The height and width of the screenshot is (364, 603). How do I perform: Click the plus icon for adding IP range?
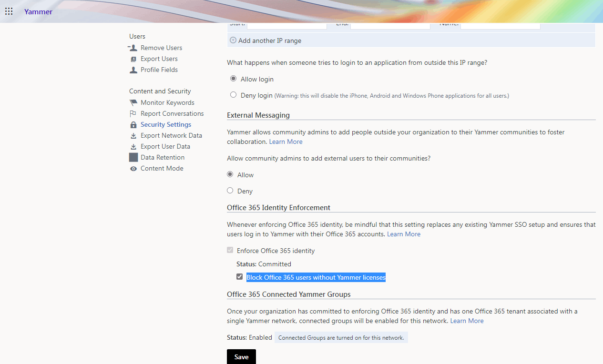point(233,40)
